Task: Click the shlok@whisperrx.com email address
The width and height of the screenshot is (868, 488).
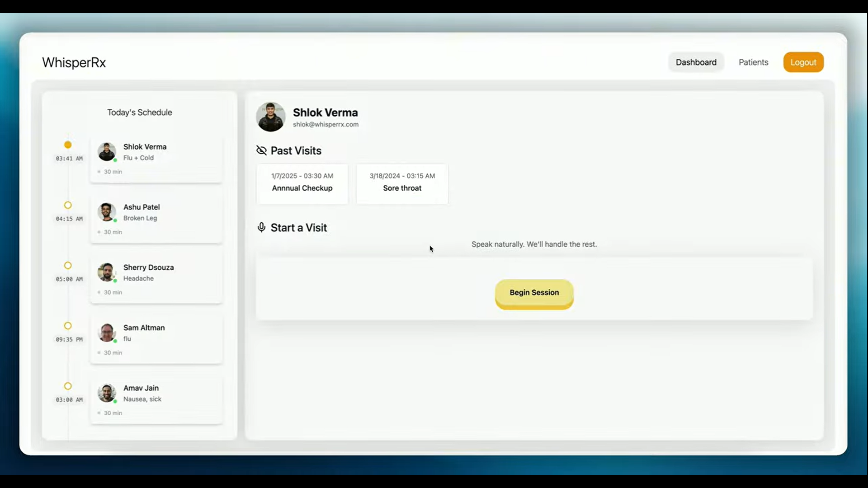Action: [325, 125]
